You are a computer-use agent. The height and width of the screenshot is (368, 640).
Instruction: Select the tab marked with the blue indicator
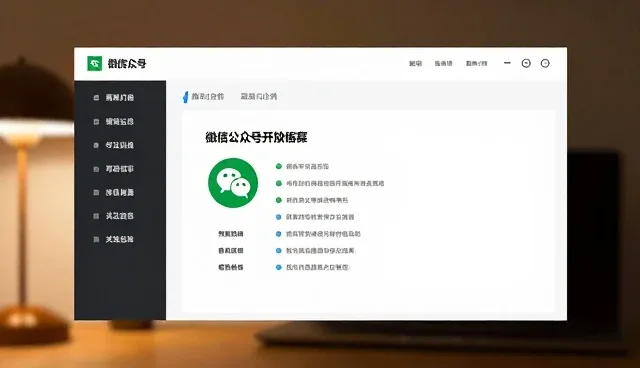tap(204, 97)
